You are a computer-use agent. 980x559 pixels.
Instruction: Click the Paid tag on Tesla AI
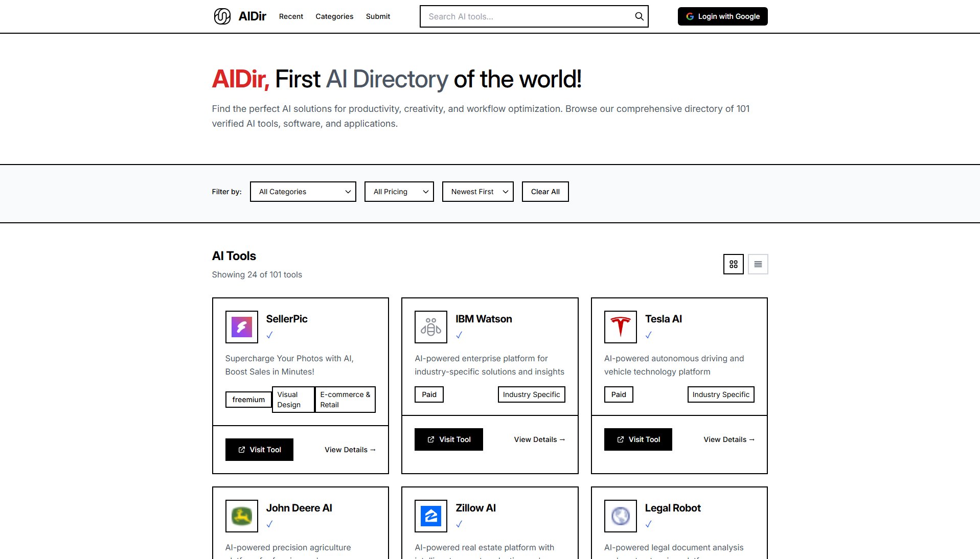click(619, 394)
